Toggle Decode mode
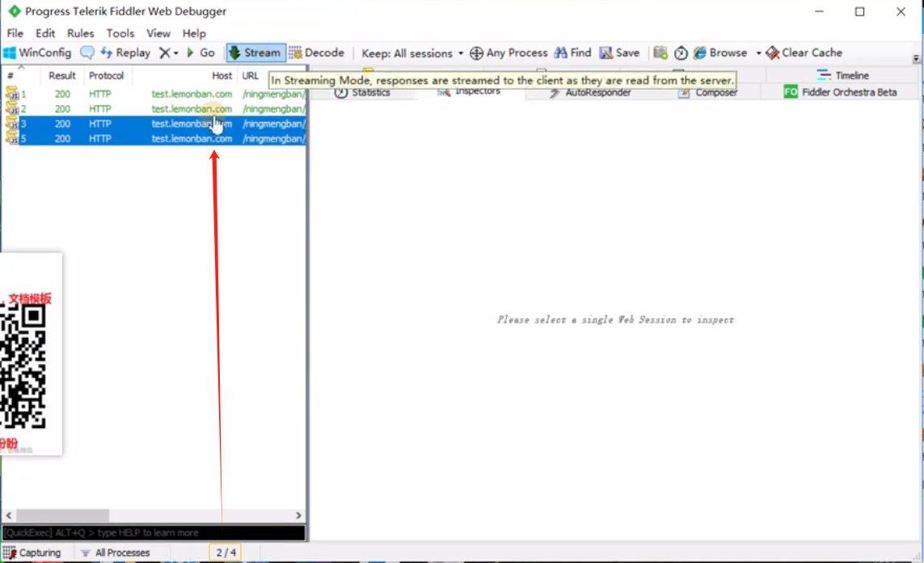The image size is (924, 563). click(x=316, y=53)
